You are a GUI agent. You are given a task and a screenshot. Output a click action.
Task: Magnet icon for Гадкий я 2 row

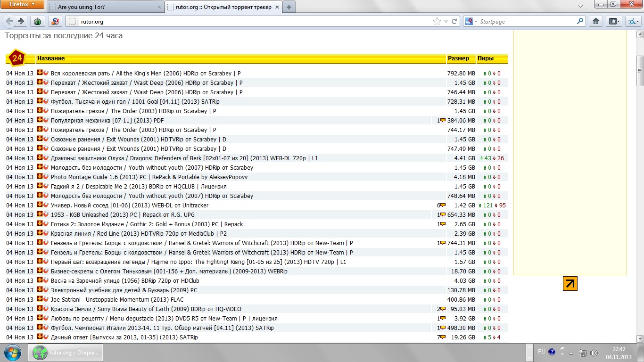(46, 186)
